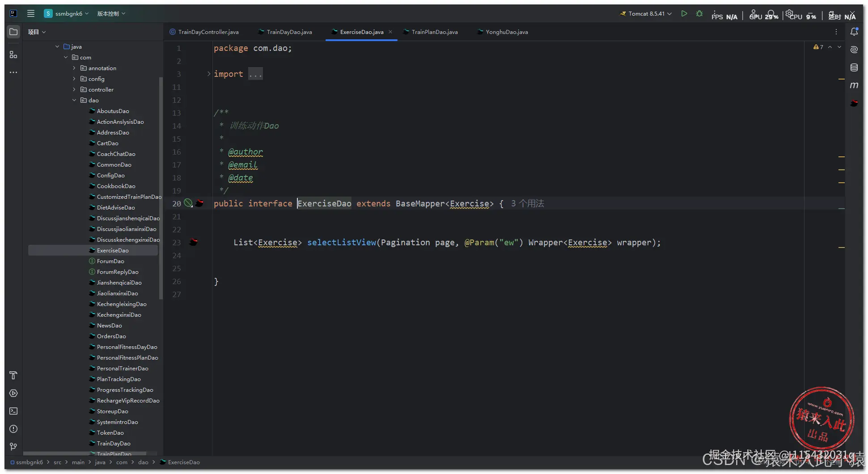
Task: Click the 3 usages inlay hint
Action: 527,204
